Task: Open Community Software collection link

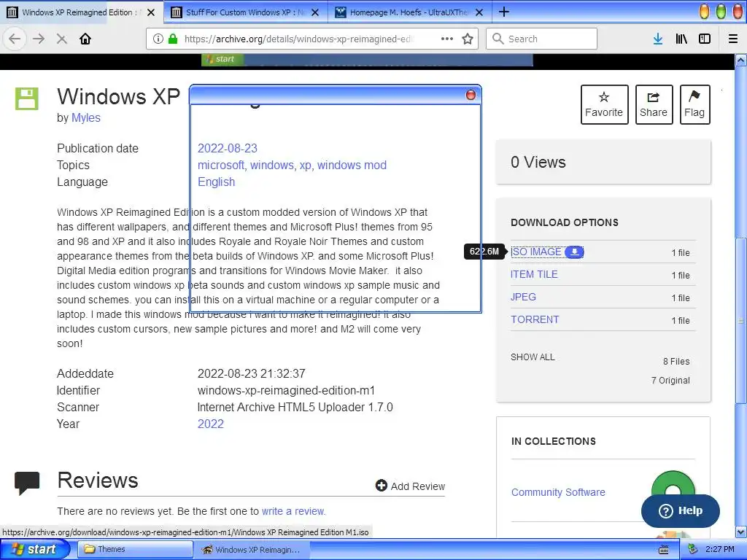Action: 558,492
